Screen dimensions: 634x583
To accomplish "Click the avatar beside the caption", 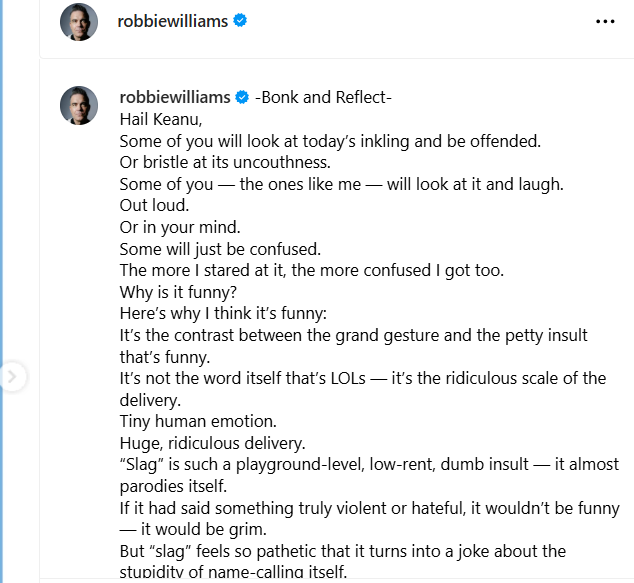I will point(79,105).
